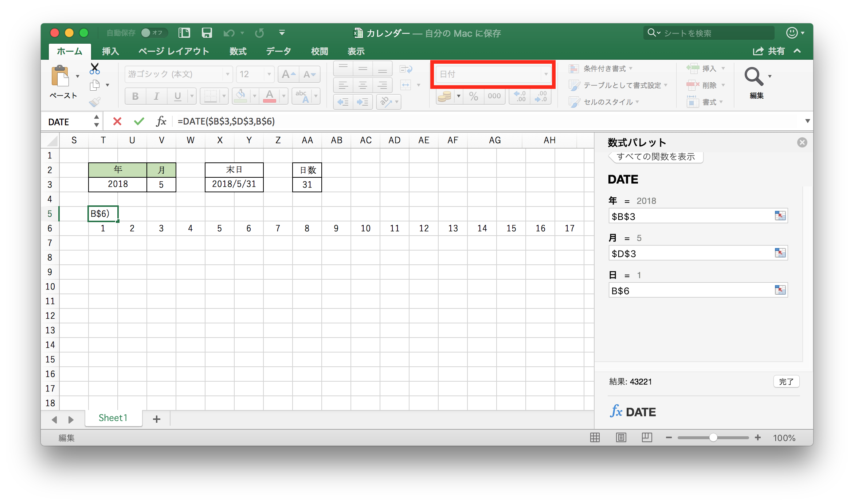
Task: Select the scissors cut icon
Action: coord(95,68)
